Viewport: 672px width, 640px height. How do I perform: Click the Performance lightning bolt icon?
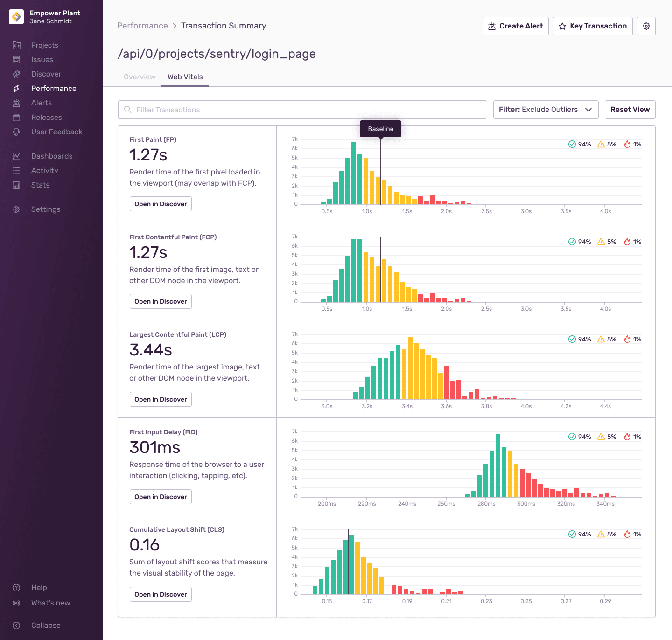click(16, 88)
